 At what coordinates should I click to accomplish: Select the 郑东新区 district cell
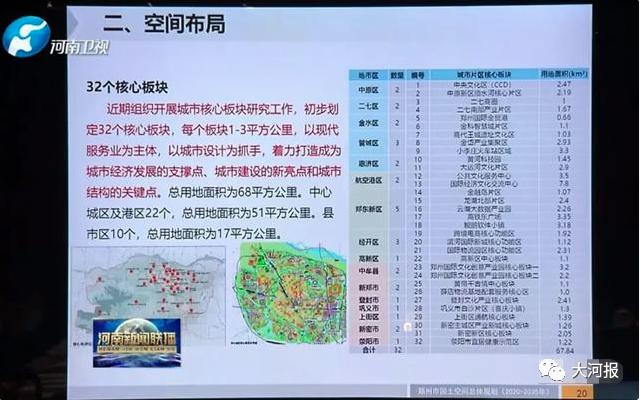(369, 209)
